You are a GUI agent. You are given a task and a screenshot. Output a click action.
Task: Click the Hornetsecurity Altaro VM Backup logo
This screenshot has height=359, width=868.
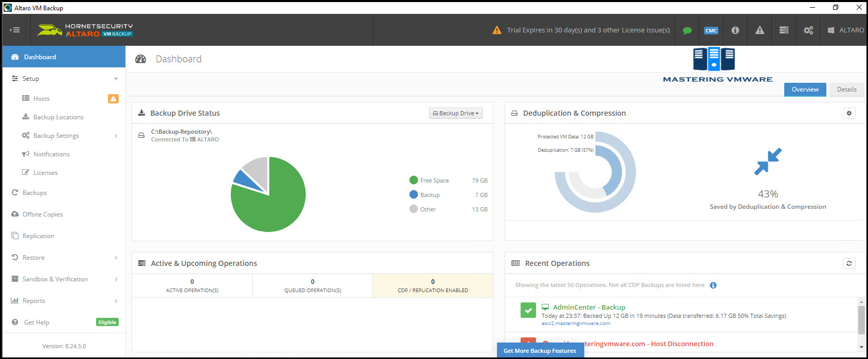(x=85, y=30)
